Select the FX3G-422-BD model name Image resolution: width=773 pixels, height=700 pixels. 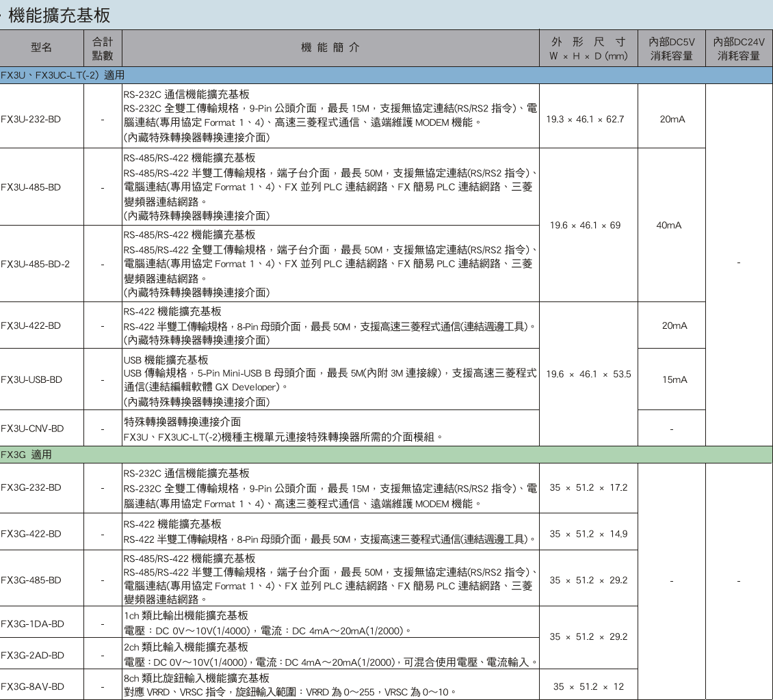click(x=31, y=534)
